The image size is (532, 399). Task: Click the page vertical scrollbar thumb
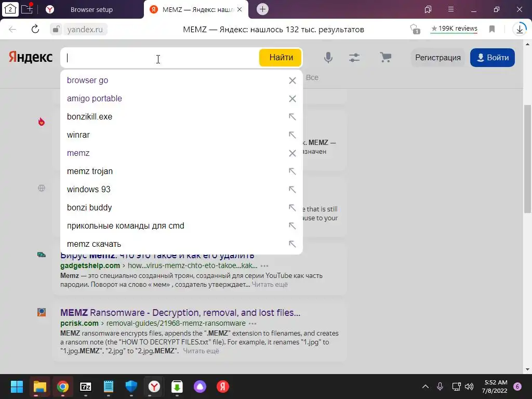tap(528, 159)
